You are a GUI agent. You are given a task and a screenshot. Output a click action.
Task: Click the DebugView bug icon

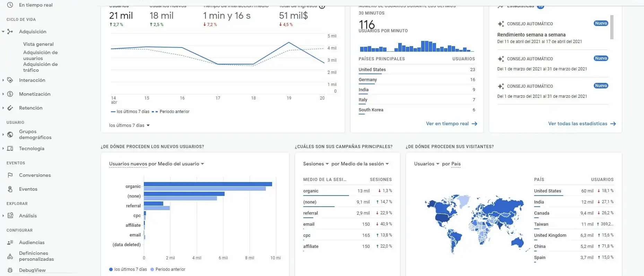point(10,270)
